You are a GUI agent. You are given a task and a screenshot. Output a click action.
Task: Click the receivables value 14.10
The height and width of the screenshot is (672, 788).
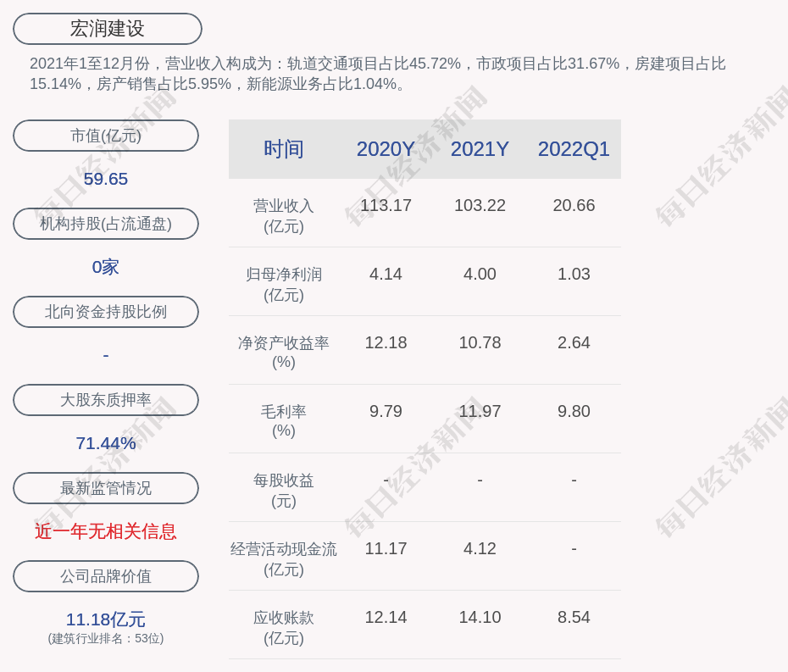[480, 617]
